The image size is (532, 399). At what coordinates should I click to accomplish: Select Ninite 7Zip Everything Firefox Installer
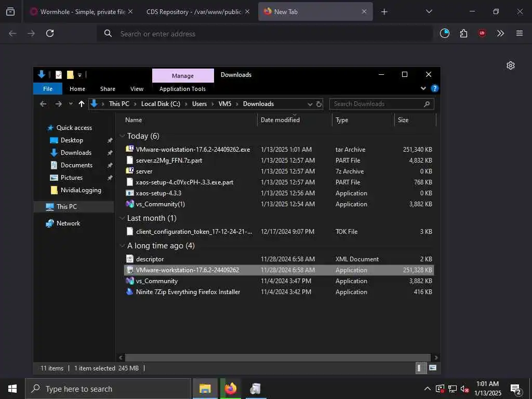tap(279, 292)
